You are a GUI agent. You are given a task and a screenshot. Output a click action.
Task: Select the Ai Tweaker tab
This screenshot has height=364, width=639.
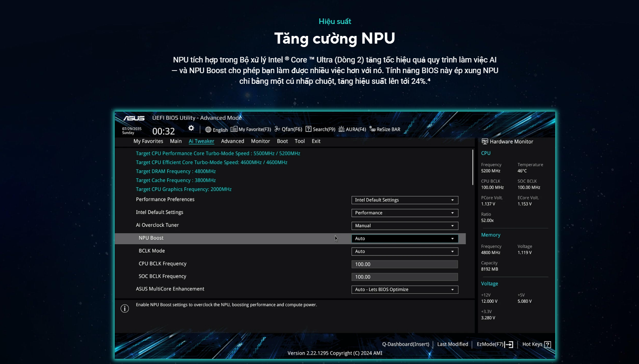point(201,141)
